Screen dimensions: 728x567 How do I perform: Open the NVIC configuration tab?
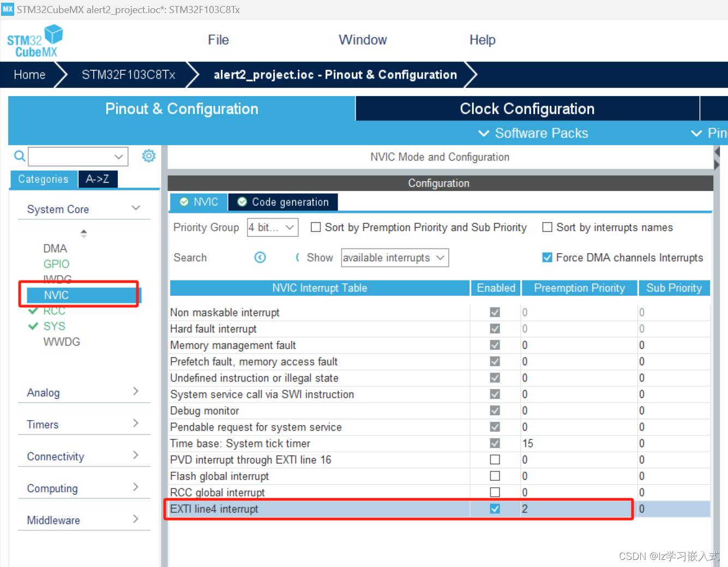tap(199, 202)
